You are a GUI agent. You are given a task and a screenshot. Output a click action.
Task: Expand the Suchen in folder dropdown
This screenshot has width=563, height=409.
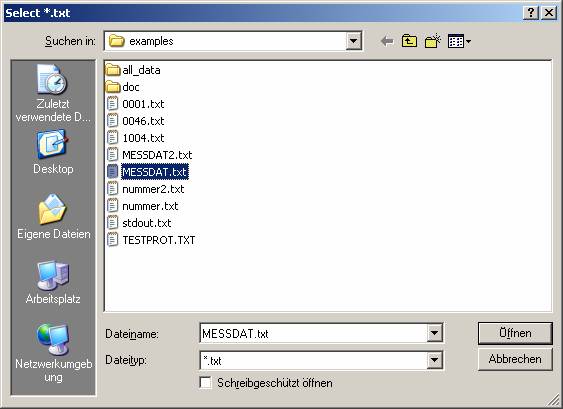pyautogui.click(x=353, y=41)
